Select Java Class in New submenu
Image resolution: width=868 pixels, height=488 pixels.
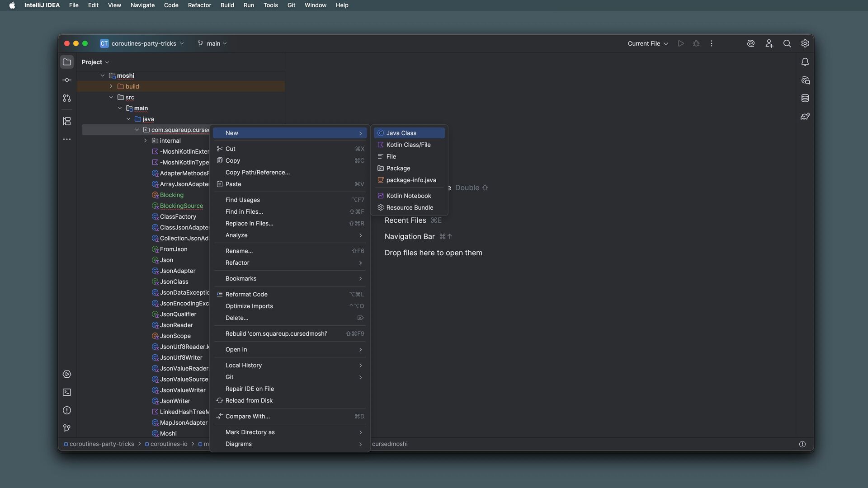coord(409,133)
